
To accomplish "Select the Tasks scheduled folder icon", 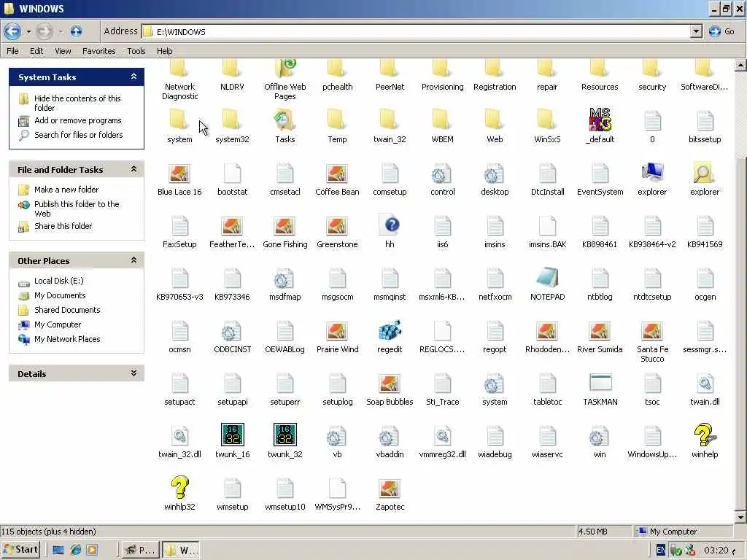I will pos(285,120).
